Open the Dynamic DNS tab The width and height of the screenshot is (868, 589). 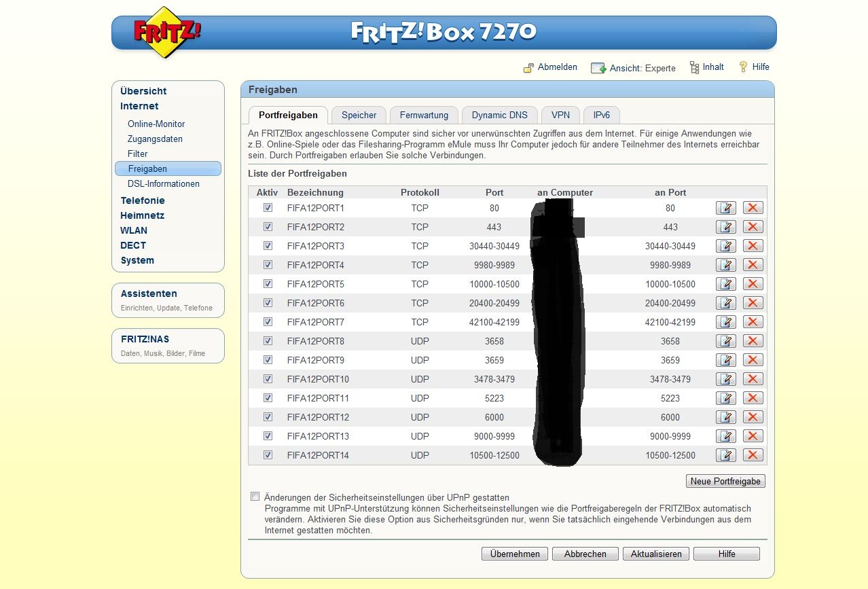pyautogui.click(x=500, y=115)
